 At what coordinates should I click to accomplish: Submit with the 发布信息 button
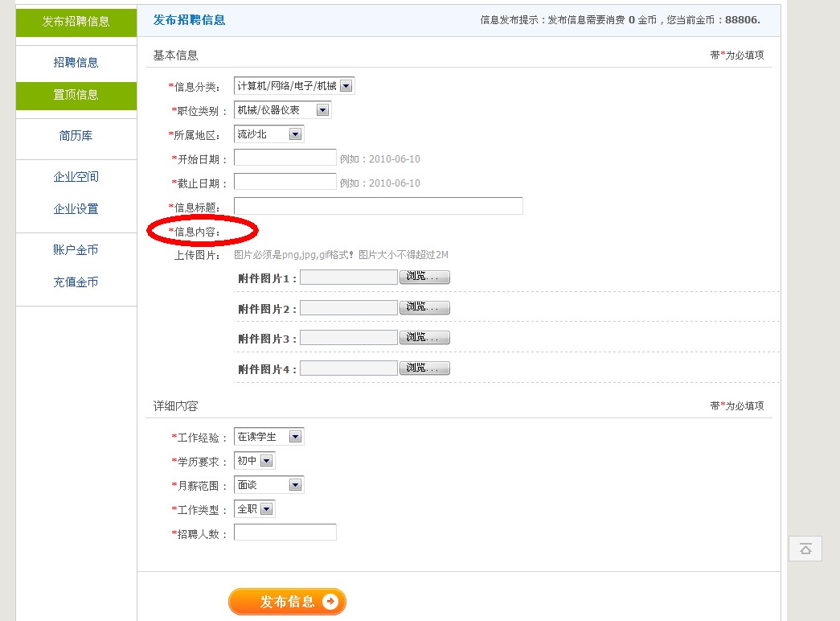point(287,601)
